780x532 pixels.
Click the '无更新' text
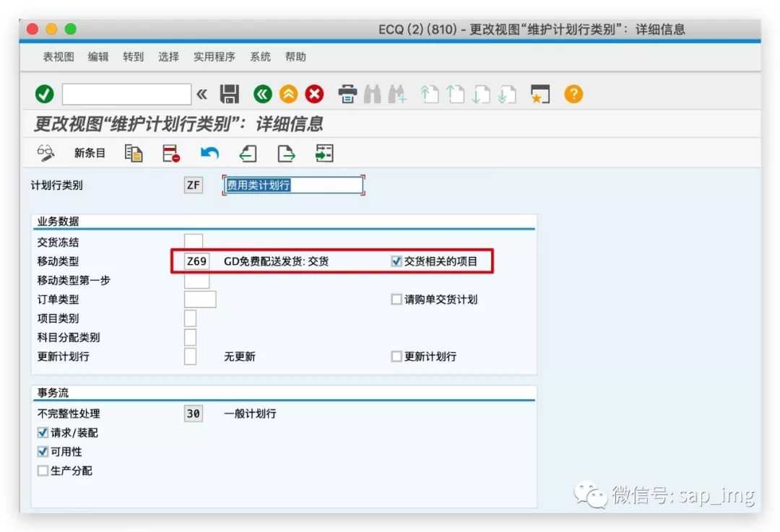[x=239, y=357]
